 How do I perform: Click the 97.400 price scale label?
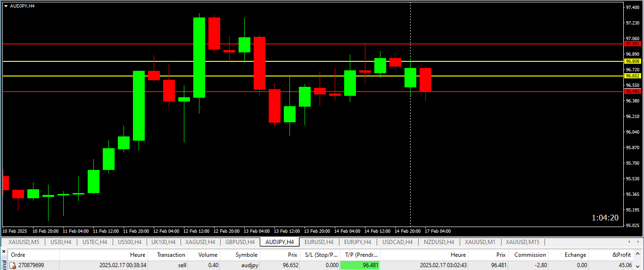click(633, 7)
